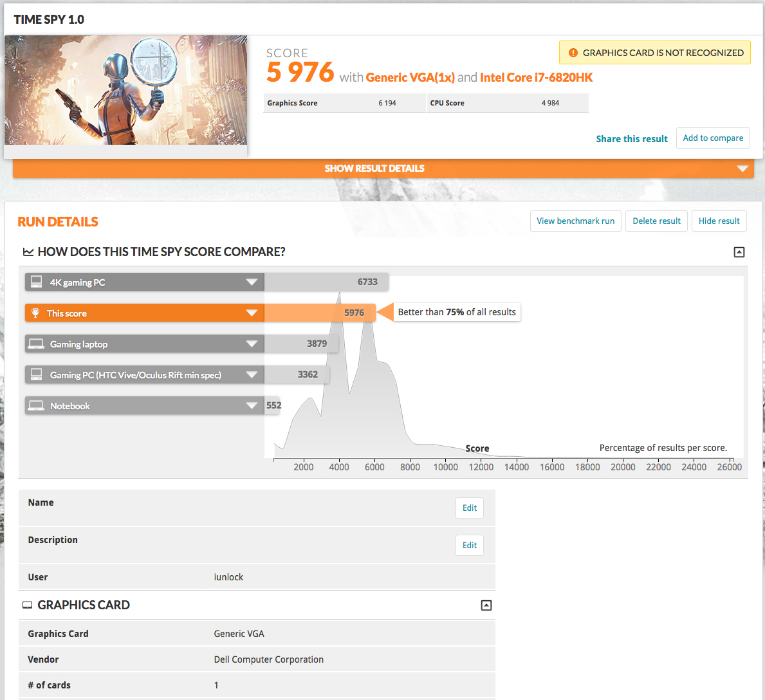Click the laptop icon on Gaming laptop
This screenshot has height=700, width=765.
pyautogui.click(x=36, y=344)
